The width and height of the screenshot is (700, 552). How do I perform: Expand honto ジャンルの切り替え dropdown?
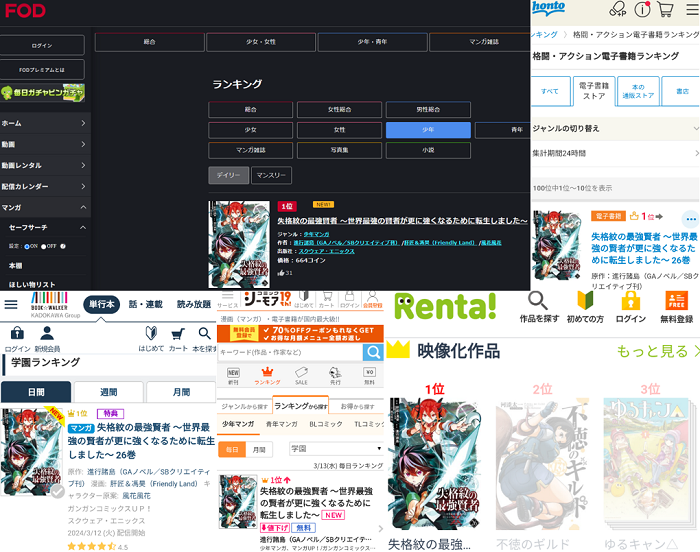pos(615,128)
